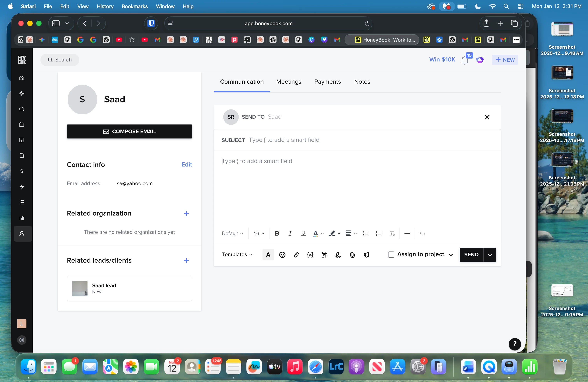Click the insert link icon
The width and height of the screenshot is (588, 382).
(296, 254)
